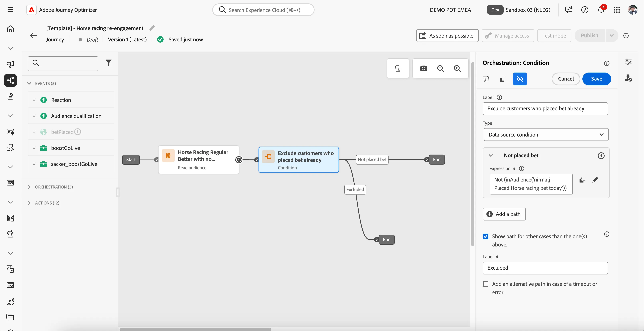Viewport: 644px width, 331px height.
Task: Click the Publish button
Action: point(589,35)
